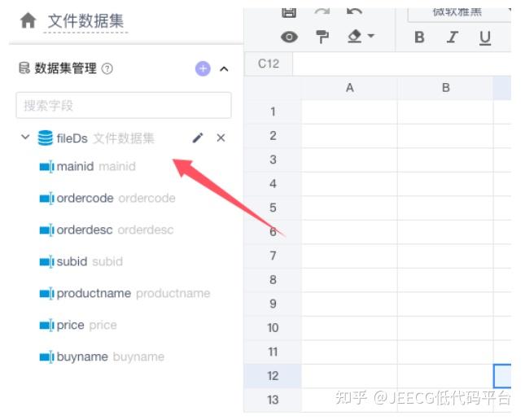The height and width of the screenshot is (420, 525).
Task: Select row 1 header
Action: [x=273, y=112]
